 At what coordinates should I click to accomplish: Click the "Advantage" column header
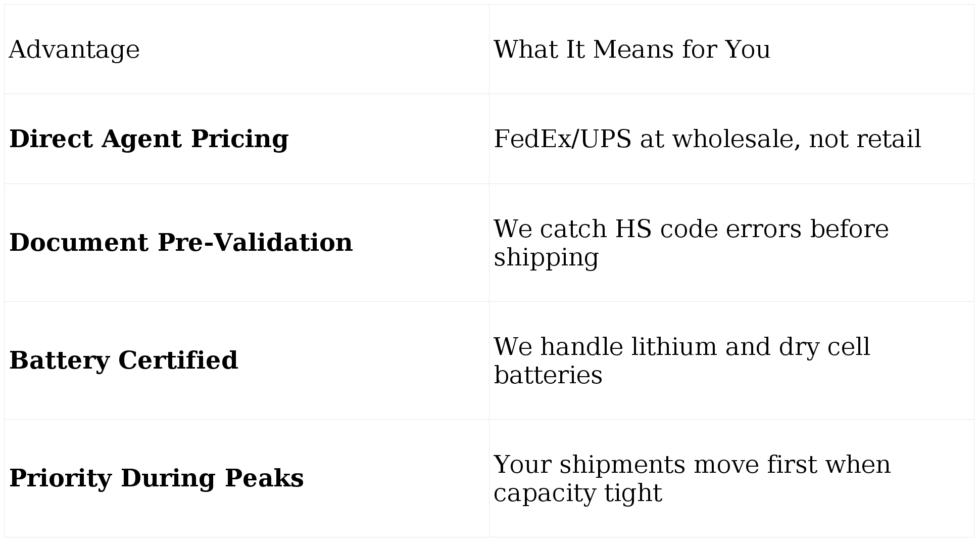tap(74, 50)
